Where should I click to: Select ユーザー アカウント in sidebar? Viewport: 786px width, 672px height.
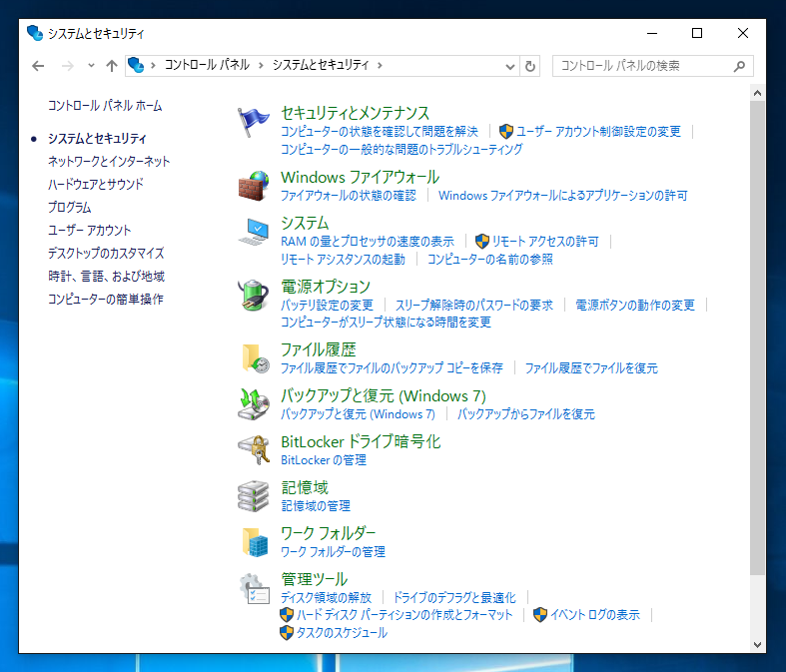click(x=89, y=231)
